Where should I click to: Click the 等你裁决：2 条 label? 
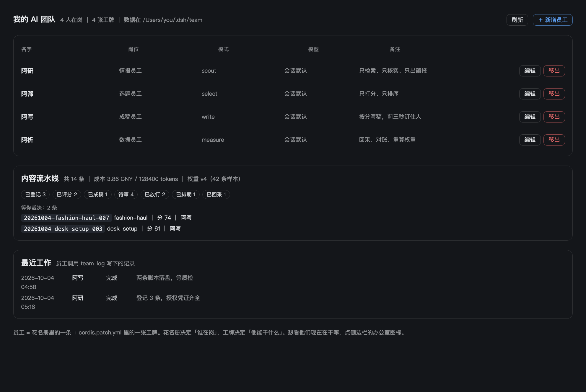tap(39, 208)
